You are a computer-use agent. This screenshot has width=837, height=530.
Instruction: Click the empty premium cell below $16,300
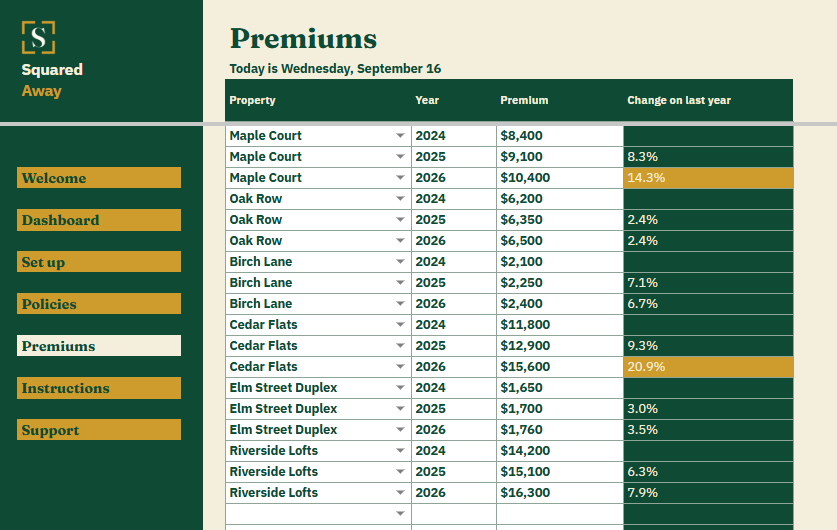[560, 513]
